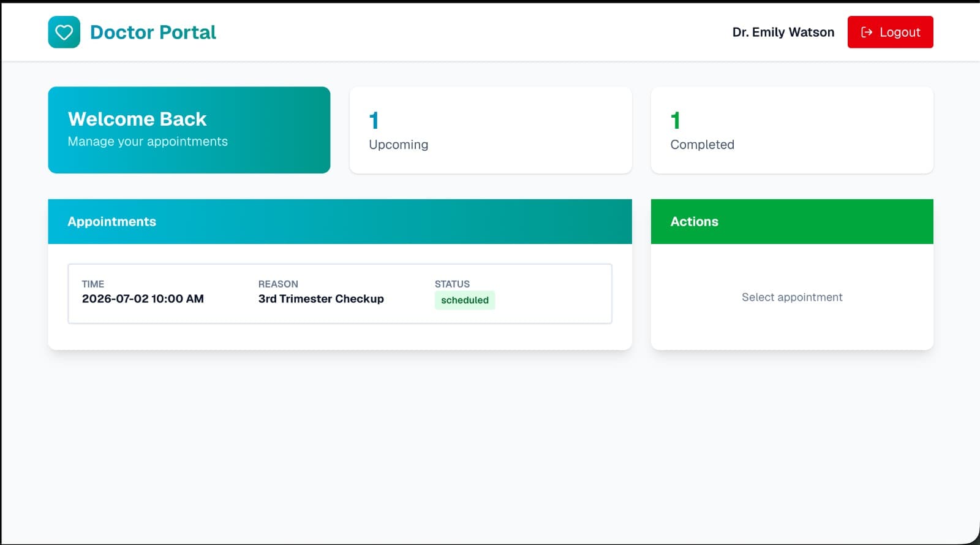Click the Select appointment placeholder text
980x545 pixels.
pyautogui.click(x=792, y=297)
